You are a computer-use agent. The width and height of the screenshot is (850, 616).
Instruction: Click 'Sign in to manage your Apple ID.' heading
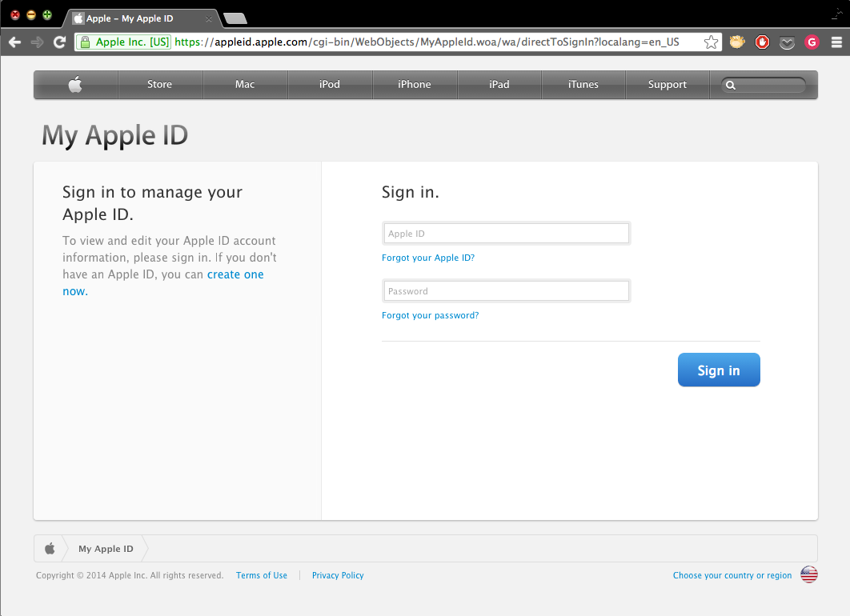tap(152, 203)
